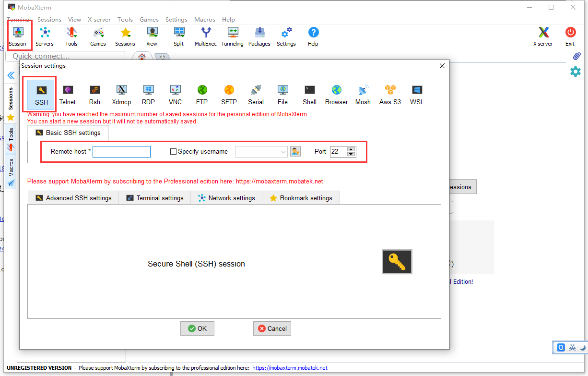Select the RDP session type
588x376 pixels.
148,95
